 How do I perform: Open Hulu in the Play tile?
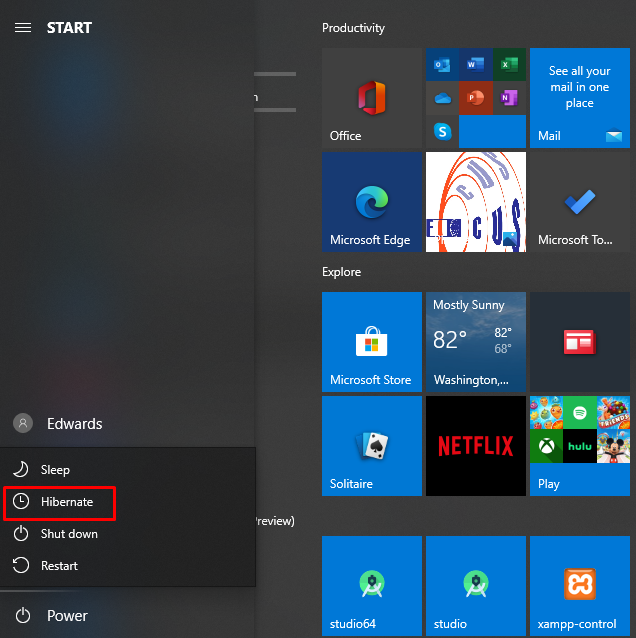[580, 446]
